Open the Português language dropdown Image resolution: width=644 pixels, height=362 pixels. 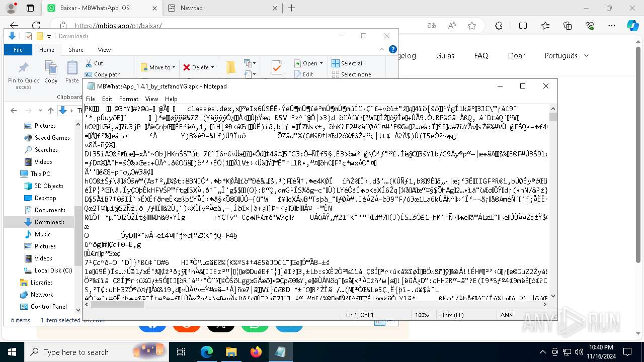click(567, 56)
